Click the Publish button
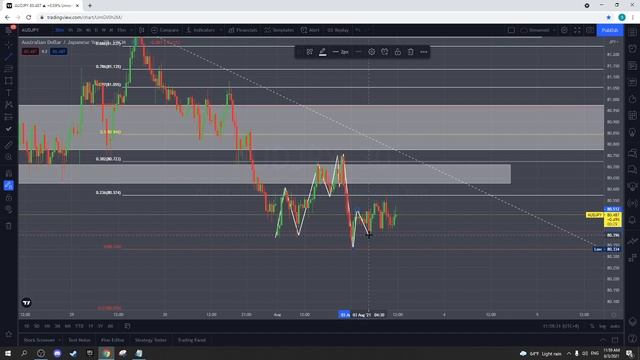640x360 pixels. pyautogui.click(x=610, y=30)
